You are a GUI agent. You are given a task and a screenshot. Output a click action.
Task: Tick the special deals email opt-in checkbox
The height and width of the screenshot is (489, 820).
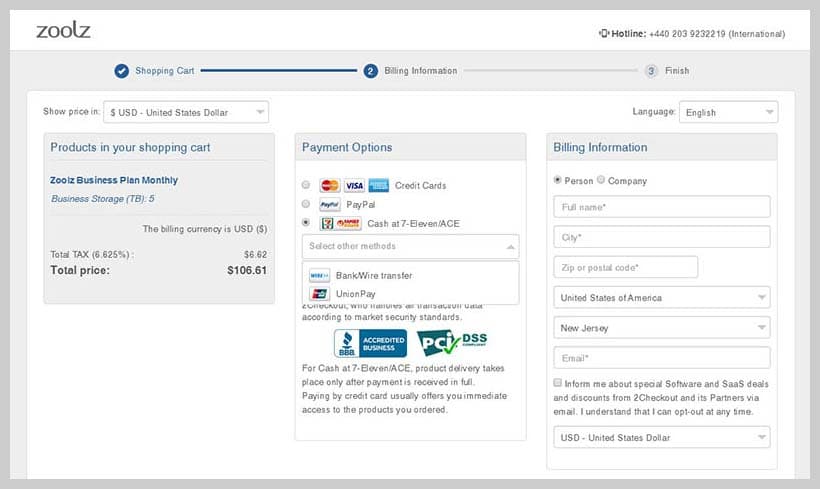(557, 383)
